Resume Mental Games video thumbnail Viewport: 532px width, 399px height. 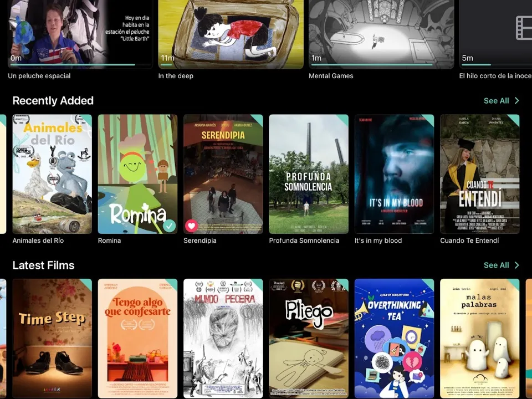pyautogui.click(x=381, y=34)
